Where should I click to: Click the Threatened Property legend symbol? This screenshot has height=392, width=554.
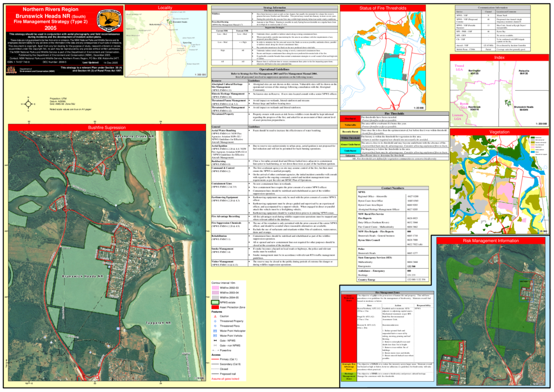215,321
